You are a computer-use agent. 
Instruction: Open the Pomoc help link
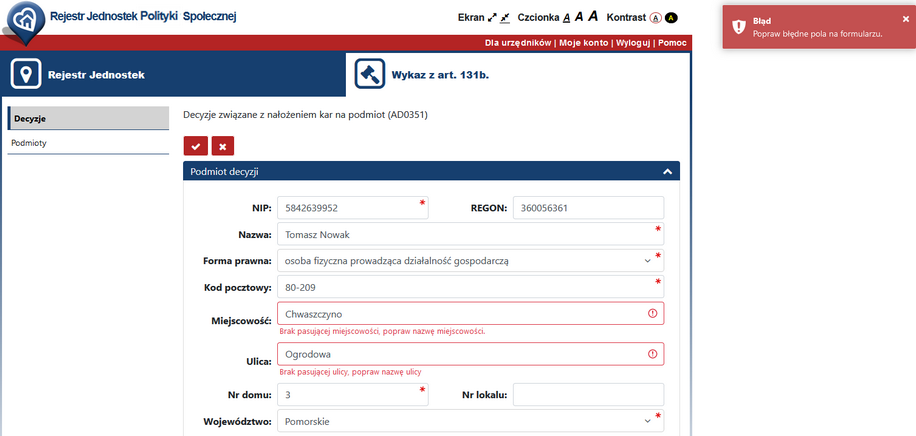[672, 43]
